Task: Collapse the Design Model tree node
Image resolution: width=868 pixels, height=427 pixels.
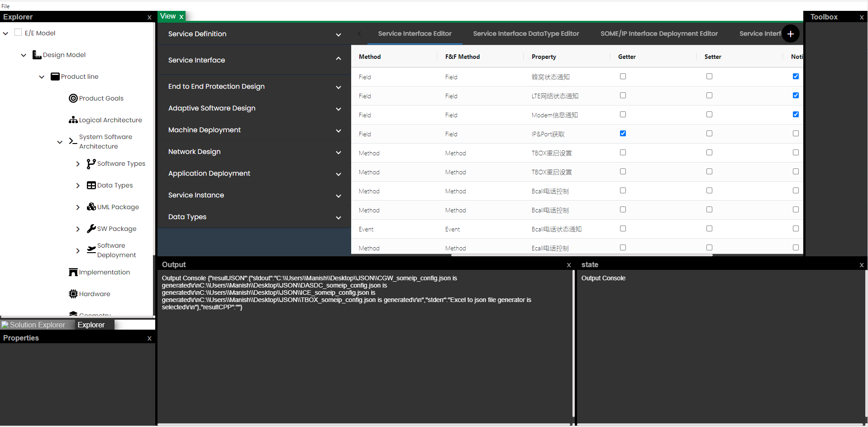Action: (x=24, y=55)
